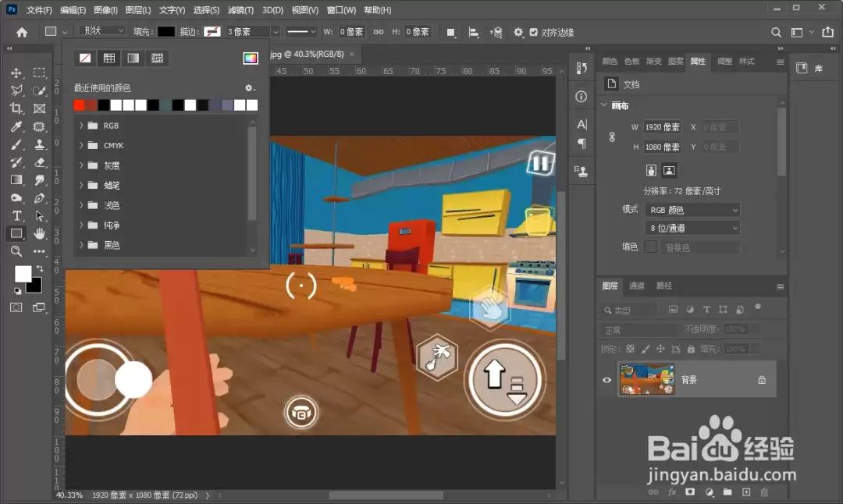Open the color picker rainbow icon
Screen dimensions: 843x504
[x=251, y=58]
